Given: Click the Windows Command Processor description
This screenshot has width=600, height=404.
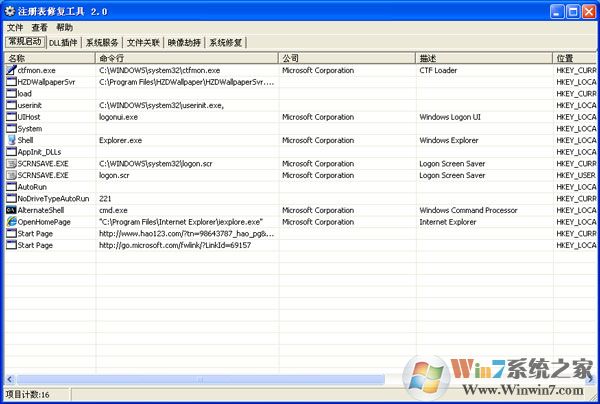Looking at the screenshot, I should click(x=468, y=210).
